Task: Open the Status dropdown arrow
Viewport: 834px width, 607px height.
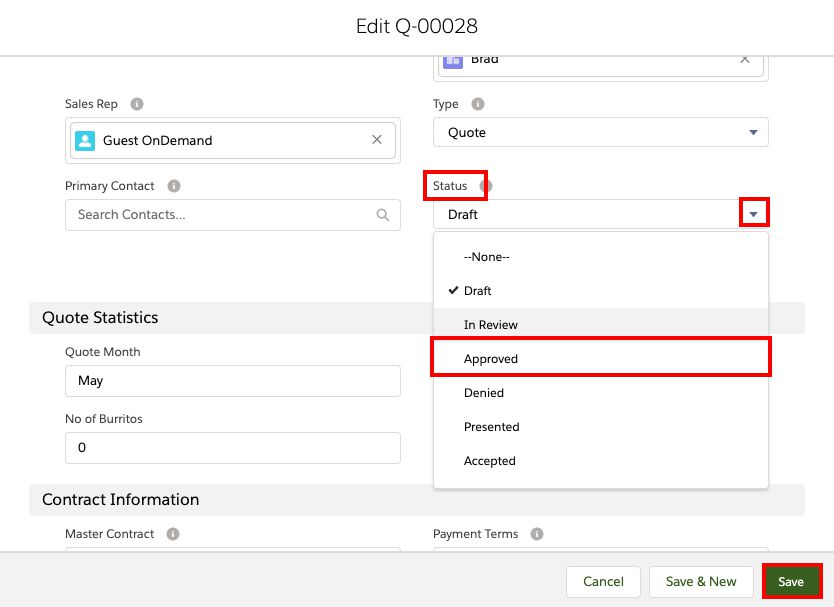Action: [753, 212]
